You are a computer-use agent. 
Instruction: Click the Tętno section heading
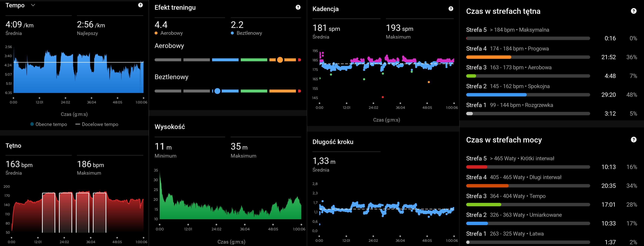coord(14,145)
